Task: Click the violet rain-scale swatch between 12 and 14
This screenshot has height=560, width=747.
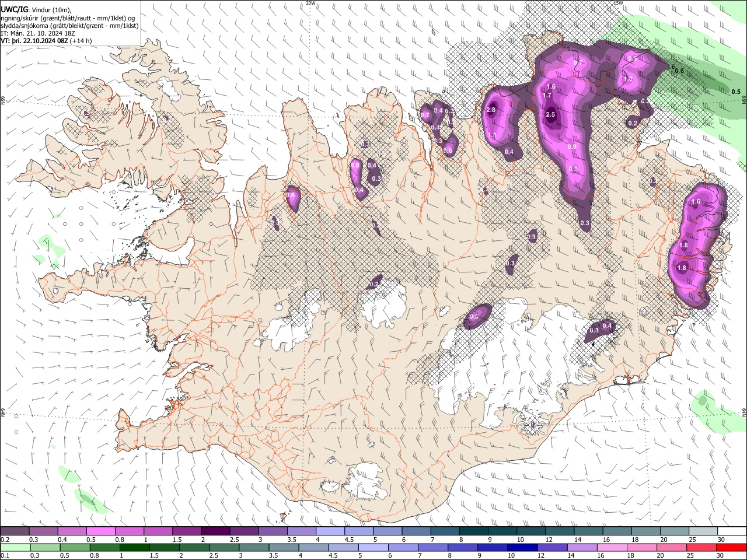Action: [553, 547]
